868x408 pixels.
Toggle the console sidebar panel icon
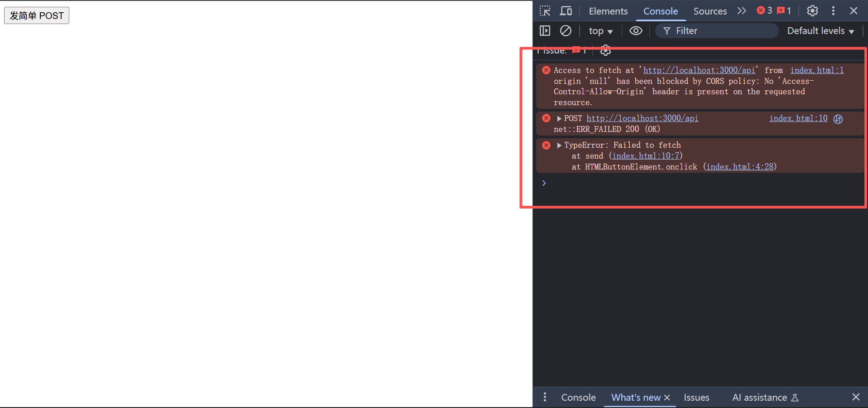tap(545, 31)
